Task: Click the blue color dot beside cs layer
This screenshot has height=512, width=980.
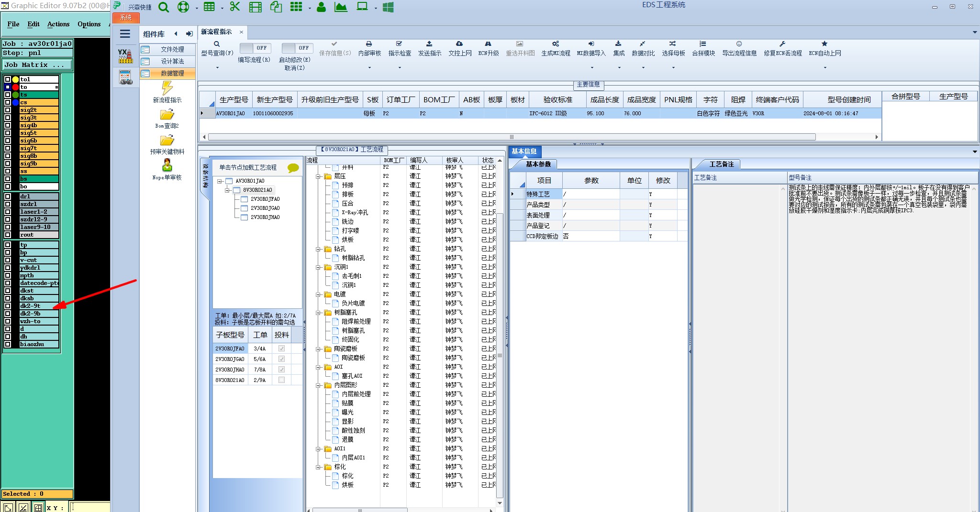Action: [16, 102]
